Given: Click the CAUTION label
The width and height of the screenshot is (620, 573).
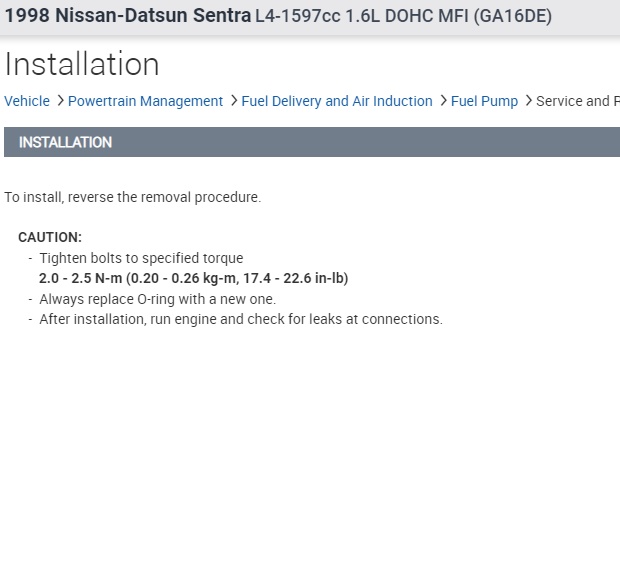Looking at the screenshot, I should (x=50, y=237).
